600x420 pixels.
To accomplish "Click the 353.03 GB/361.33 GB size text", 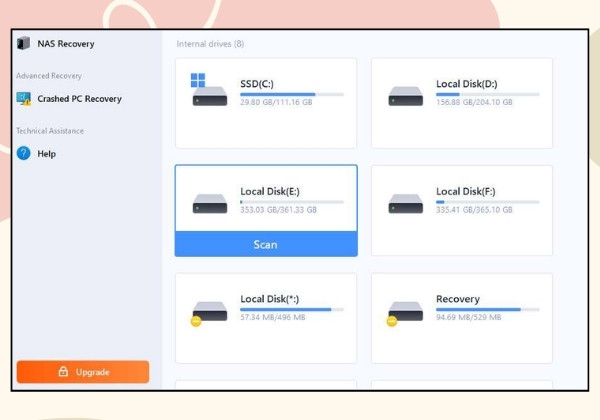I will point(279,210).
